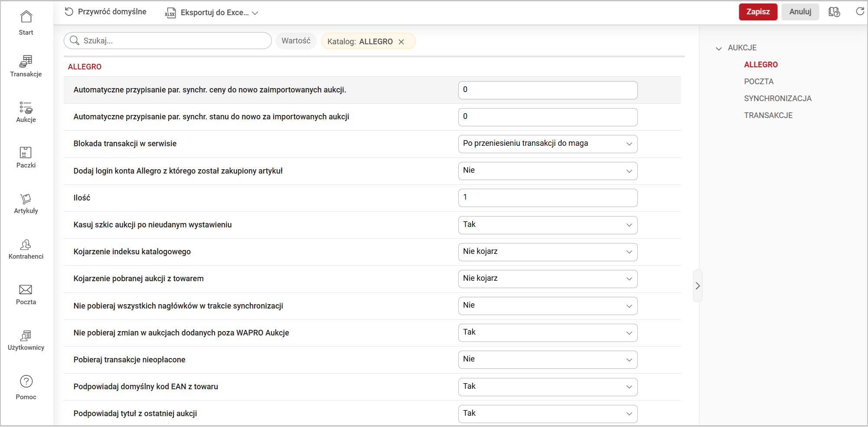
Task: Collapse the AUKCJE tree node
Action: tap(719, 48)
